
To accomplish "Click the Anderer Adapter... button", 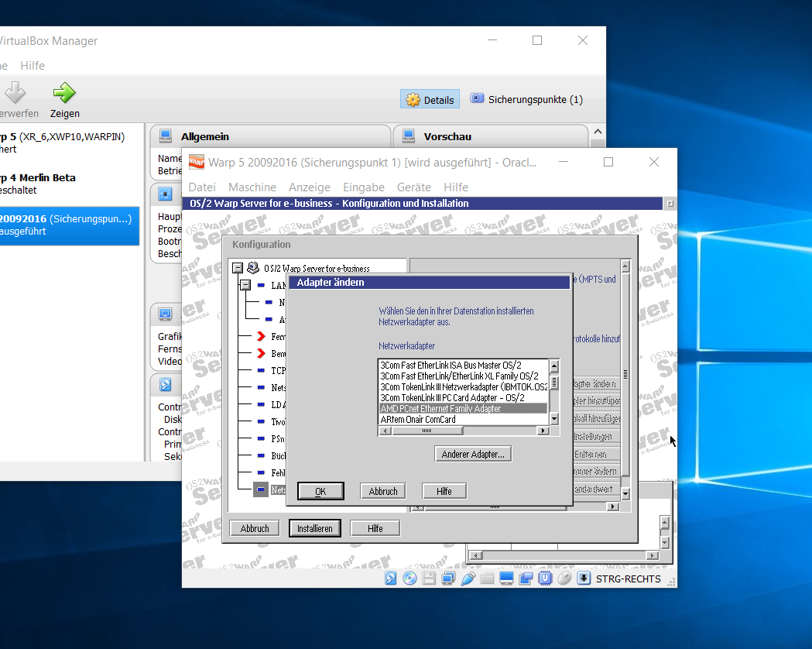I will 473,455.
